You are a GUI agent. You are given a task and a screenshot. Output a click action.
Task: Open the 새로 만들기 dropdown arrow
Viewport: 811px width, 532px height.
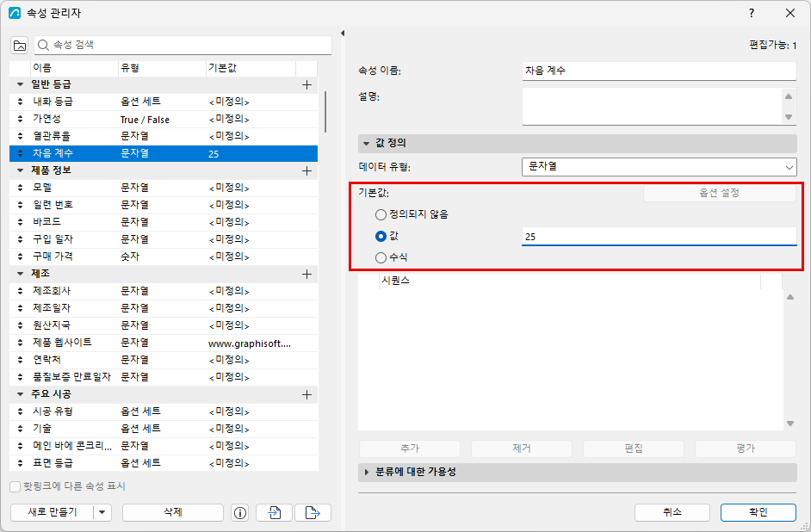coord(102,512)
